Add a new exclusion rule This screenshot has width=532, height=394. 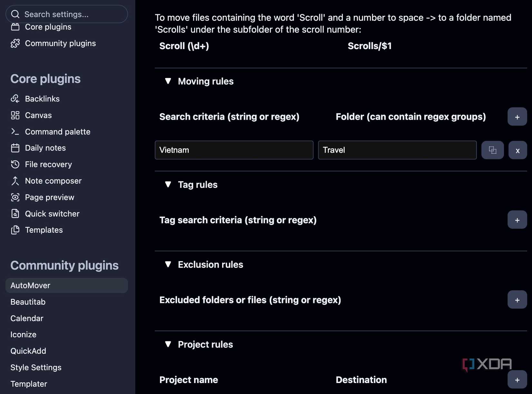pyautogui.click(x=517, y=300)
